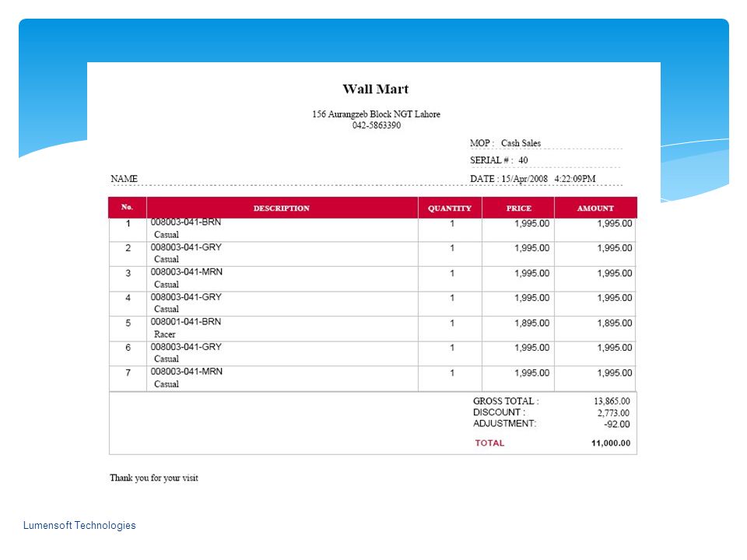Select the address line 156 Aurangzeb Block NGT Lahore
This screenshot has width=747, height=560.
pyautogui.click(x=376, y=114)
